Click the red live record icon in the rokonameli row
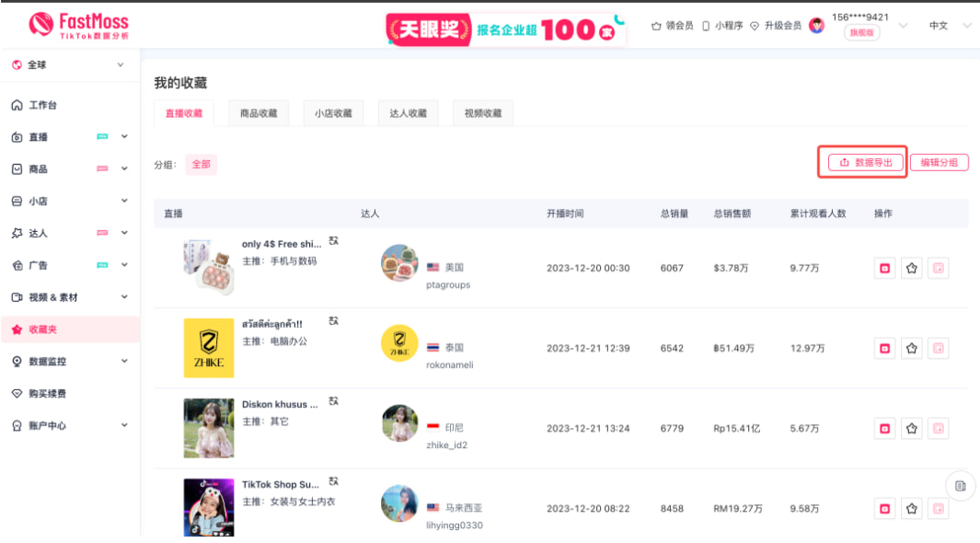Screen dimensions: 980x543 (885, 349)
